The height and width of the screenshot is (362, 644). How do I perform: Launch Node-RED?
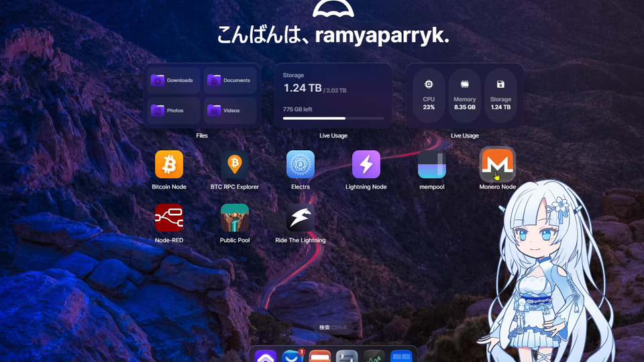click(x=169, y=217)
